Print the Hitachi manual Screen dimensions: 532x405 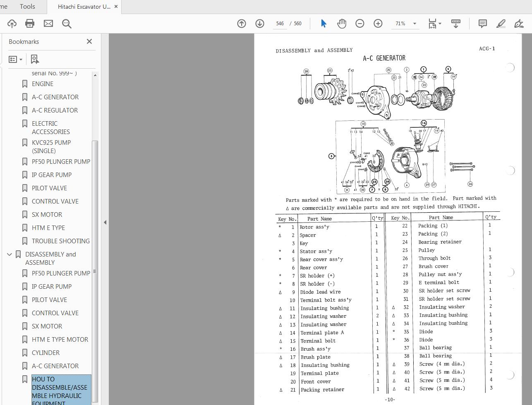click(29, 24)
